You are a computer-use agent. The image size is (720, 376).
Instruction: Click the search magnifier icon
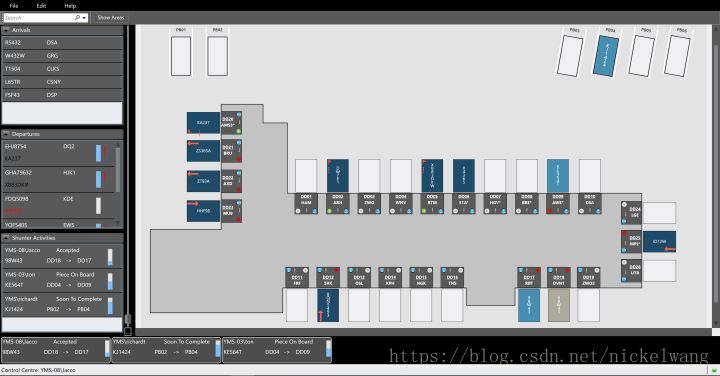[x=77, y=17]
